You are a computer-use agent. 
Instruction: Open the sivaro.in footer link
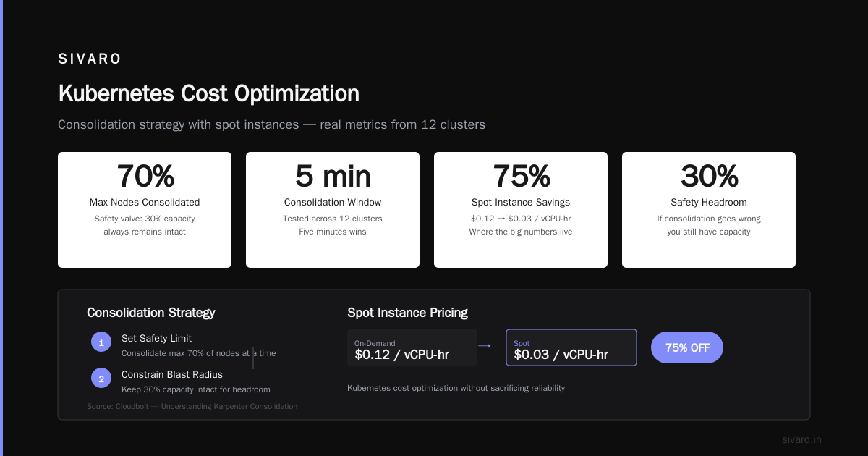click(x=801, y=439)
